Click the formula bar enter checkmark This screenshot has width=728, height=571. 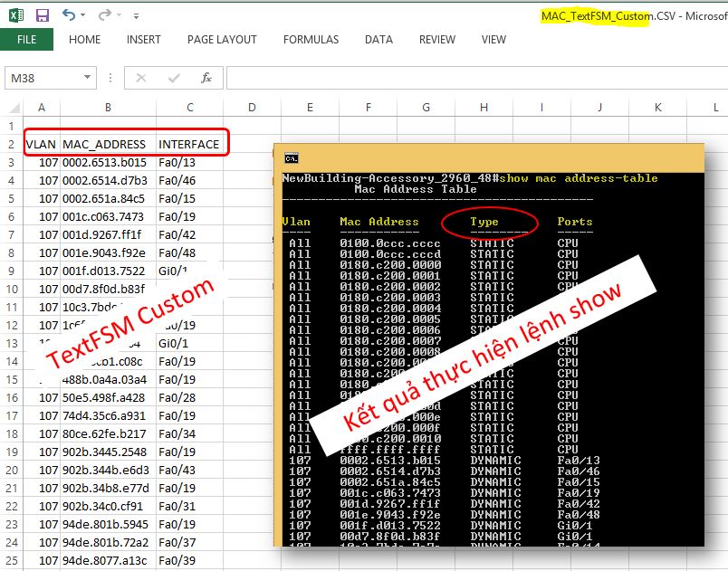[174, 78]
